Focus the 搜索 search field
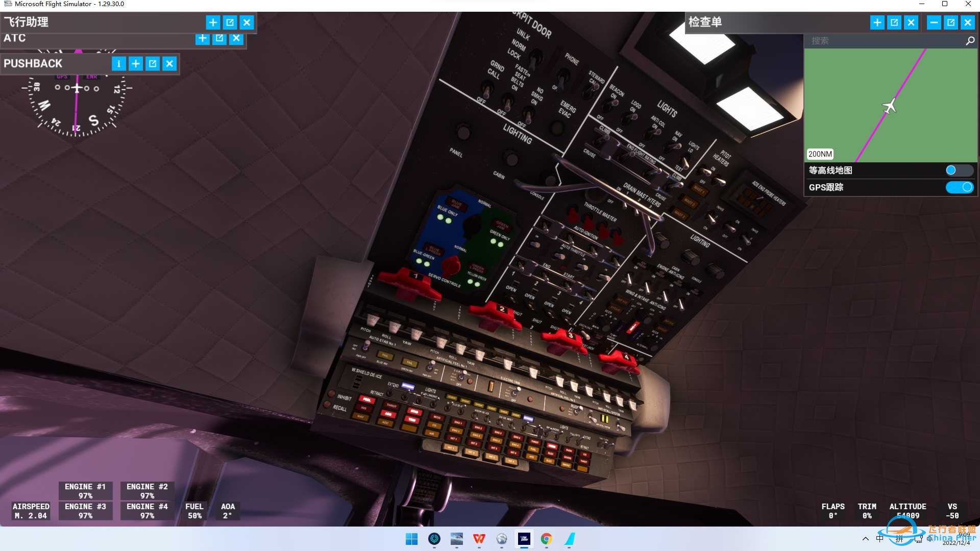Viewport: 980px width, 551px height. tap(884, 41)
